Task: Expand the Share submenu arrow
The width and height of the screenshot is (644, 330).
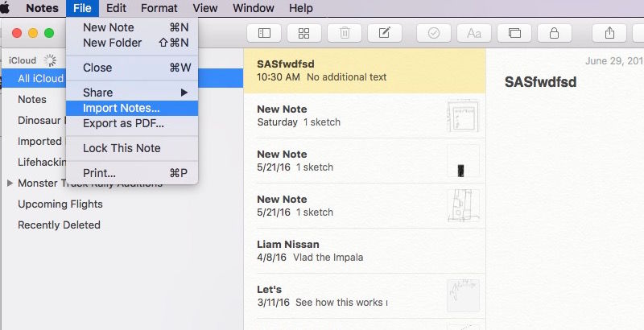Action: (184, 93)
